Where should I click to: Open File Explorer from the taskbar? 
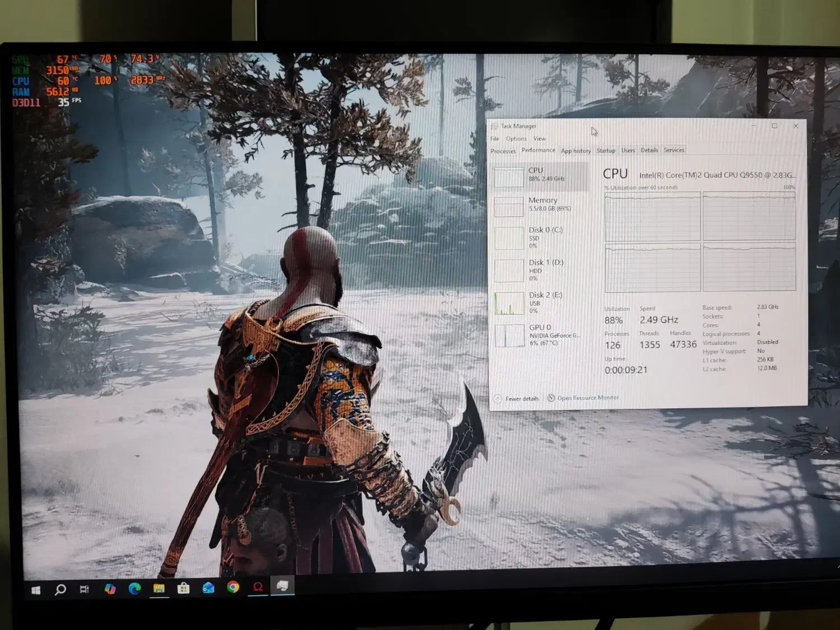click(x=159, y=588)
